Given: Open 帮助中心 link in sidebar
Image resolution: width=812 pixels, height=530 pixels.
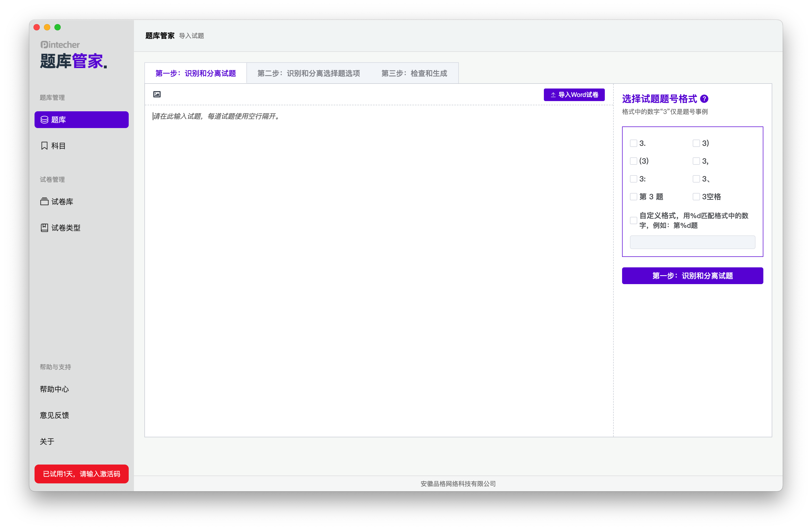Looking at the screenshot, I should 55,389.
